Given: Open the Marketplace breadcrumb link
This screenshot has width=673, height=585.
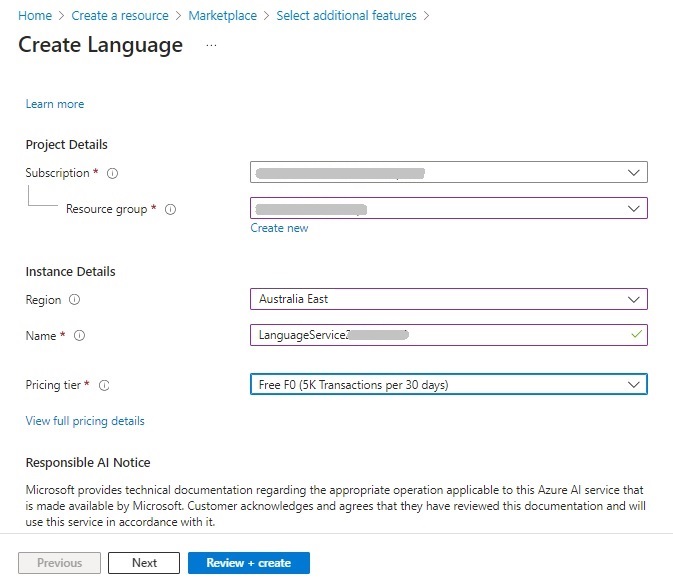Looking at the screenshot, I should click(222, 16).
